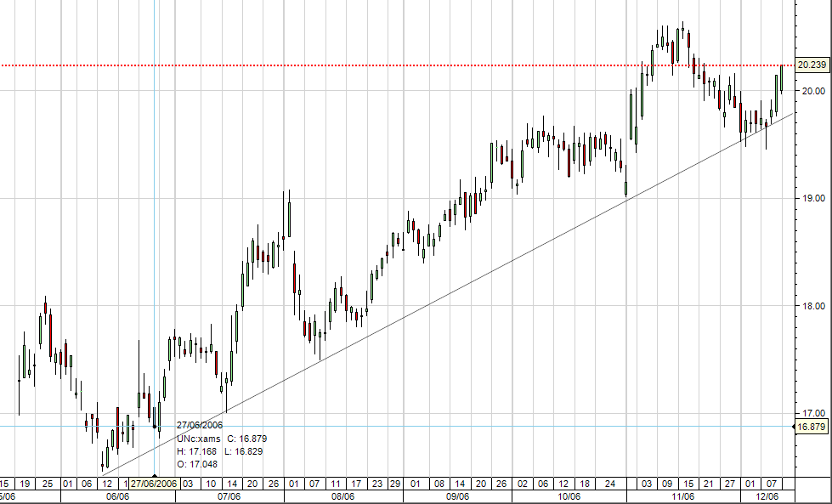Click the tooltip value "O: 17.048"
Screen dimensions: 832x504
[x=197, y=464]
